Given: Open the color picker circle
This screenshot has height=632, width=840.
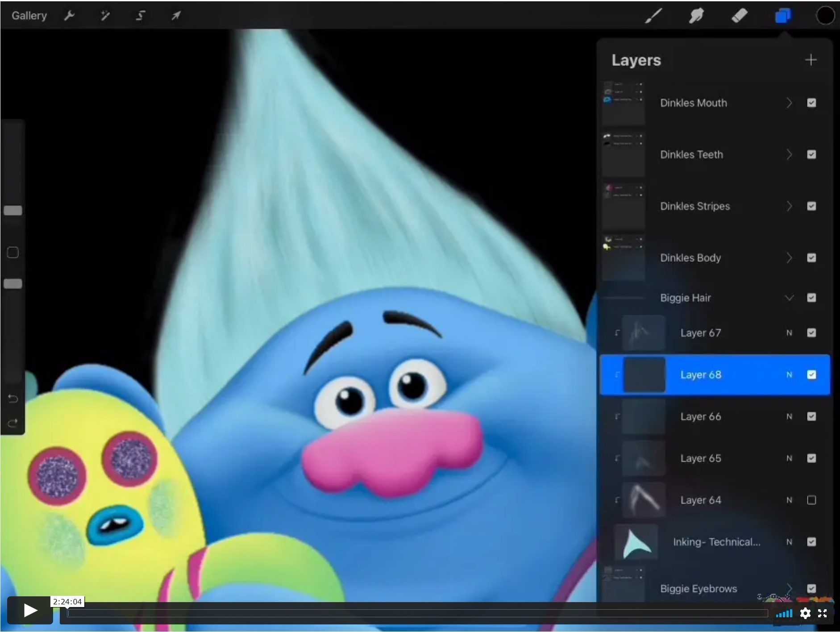Looking at the screenshot, I should point(824,15).
